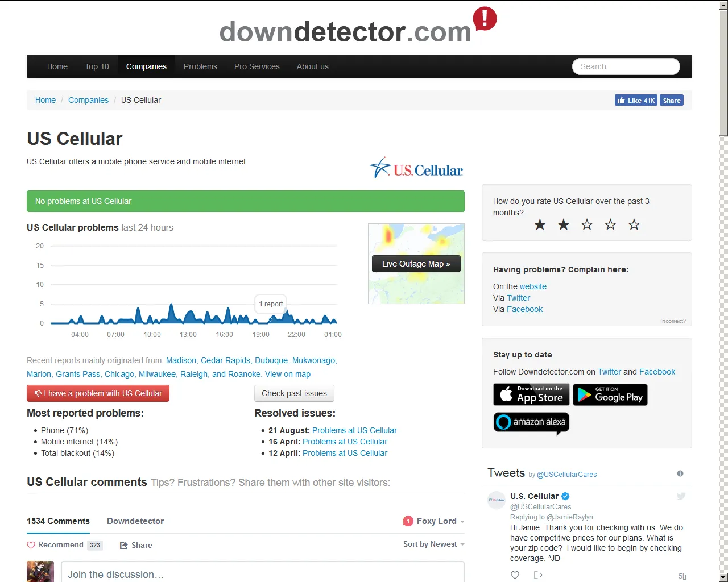
Task: Click the U.S. Cellular logo image
Action: coord(416,168)
